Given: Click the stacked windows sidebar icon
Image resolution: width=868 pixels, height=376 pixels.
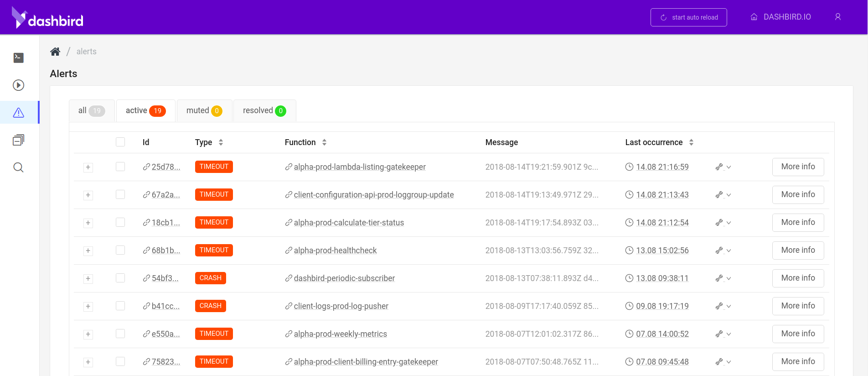Looking at the screenshot, I should pos(19,140).
